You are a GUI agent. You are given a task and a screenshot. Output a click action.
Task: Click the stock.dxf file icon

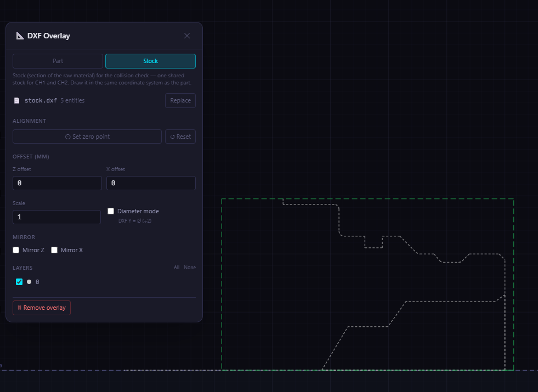click(x=16, y=100)
